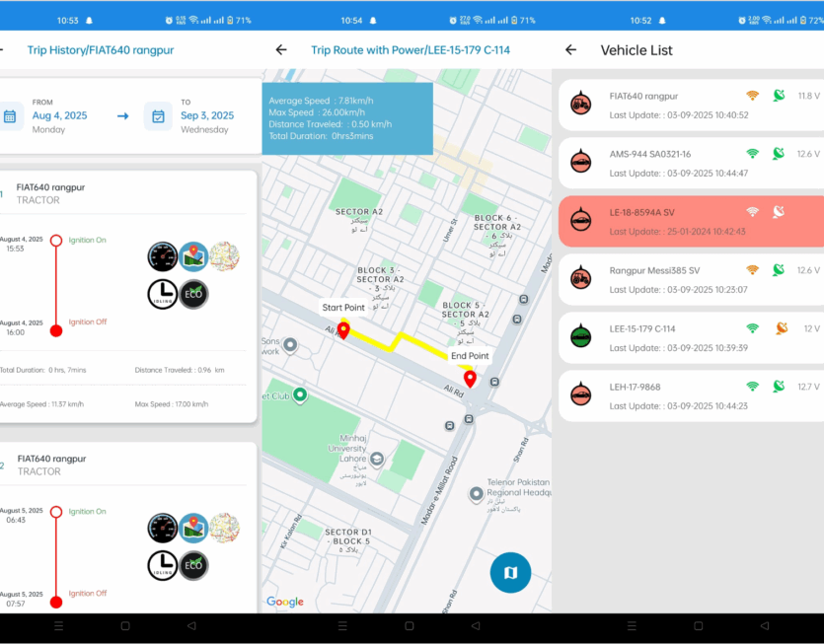Image resolution: width=824 pixels, height=644 pixels.
Task: Tap the ECO icon in trip 1
Action: pos(193,294)
